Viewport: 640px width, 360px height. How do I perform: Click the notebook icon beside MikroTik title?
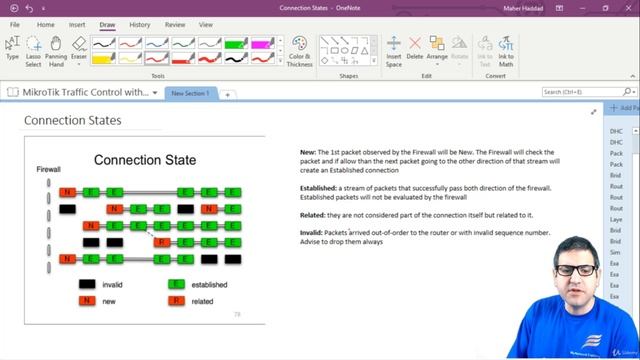click(13, 92)
